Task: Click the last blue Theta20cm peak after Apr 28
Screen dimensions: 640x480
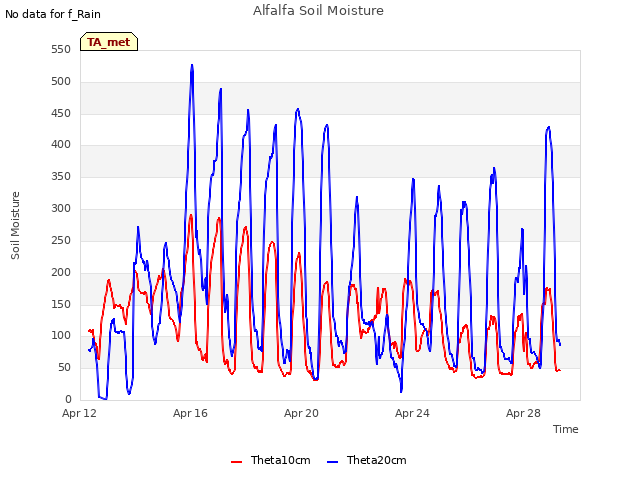Action: 549,127
